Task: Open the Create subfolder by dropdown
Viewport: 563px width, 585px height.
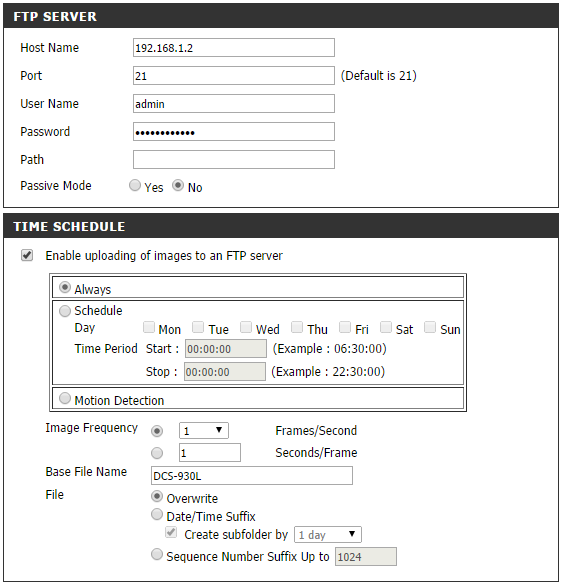Action: click(328, 535)
